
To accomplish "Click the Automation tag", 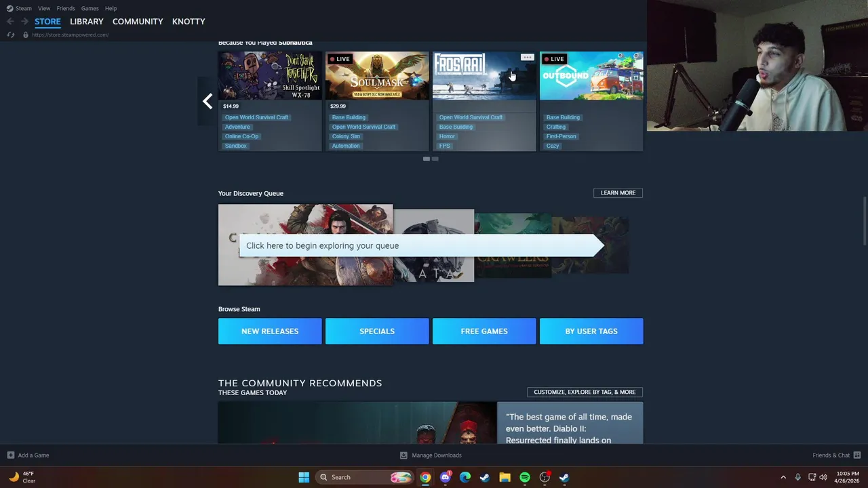I will click(x=346, y=146).
